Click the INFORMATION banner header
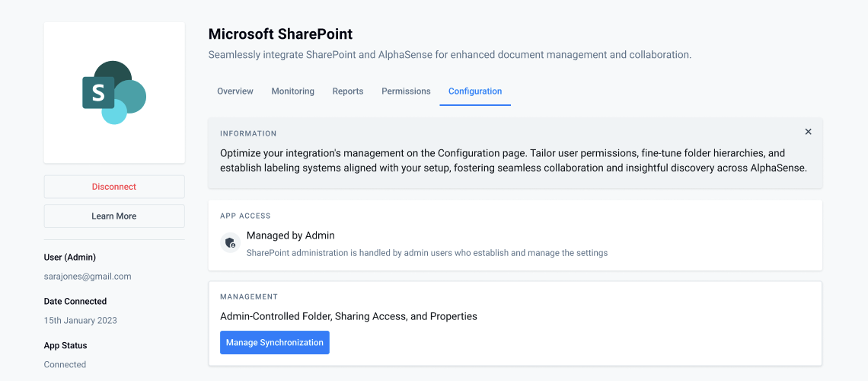 pos(248,133)
